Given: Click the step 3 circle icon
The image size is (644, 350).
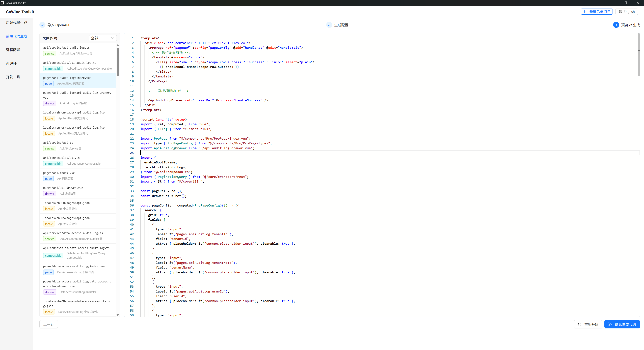Looking at the screenshot, I should tap(616, 25).
